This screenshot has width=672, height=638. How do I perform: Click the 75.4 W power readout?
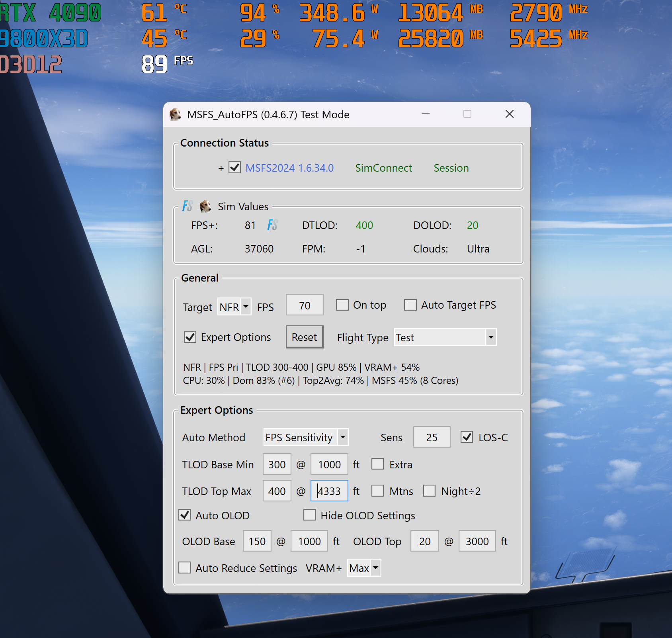coord(346,39)
